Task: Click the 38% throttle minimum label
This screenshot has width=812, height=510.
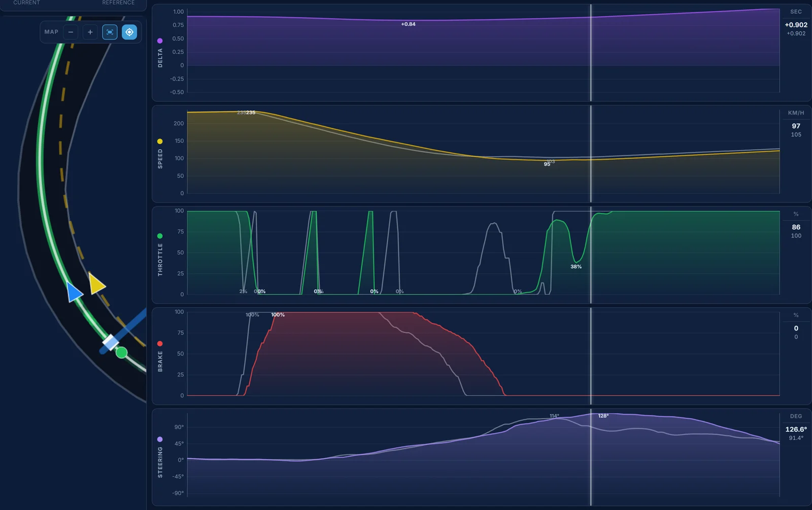Action: click(576, 266)
